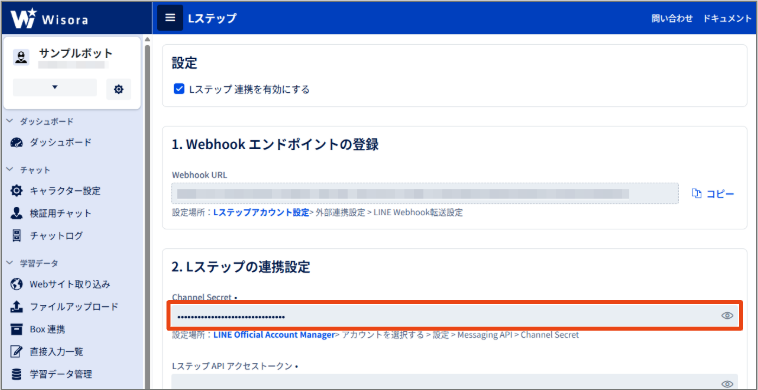
Task: Show Channel Secret with eye icon
Action: 727,316
